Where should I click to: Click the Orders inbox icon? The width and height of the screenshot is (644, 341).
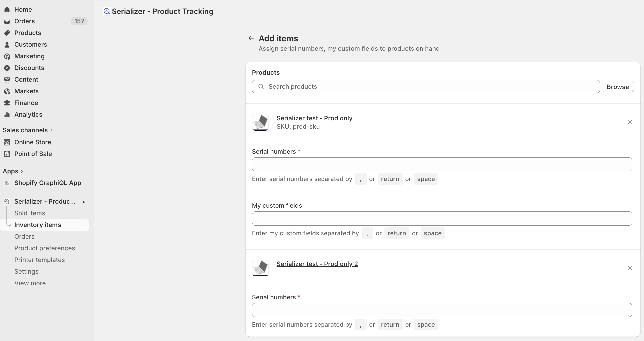[7, 21]
